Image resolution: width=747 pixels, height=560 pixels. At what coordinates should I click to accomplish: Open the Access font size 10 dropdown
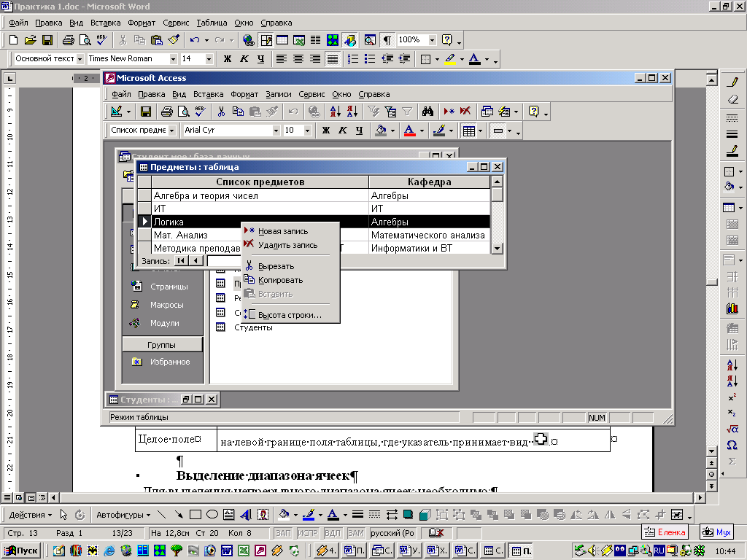click(x=307, y=130)
